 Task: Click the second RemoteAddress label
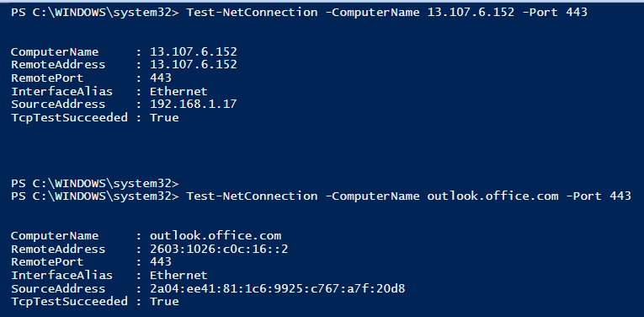tap(58, 249)
